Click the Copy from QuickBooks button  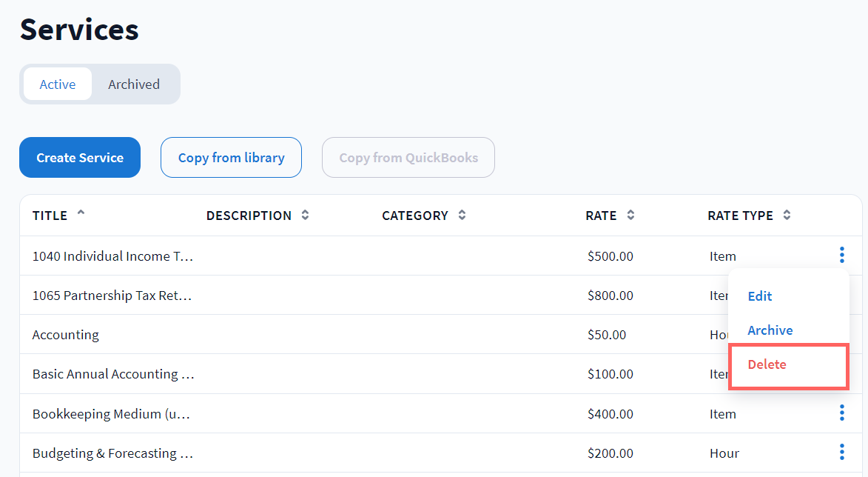click(x=408, y=158)
